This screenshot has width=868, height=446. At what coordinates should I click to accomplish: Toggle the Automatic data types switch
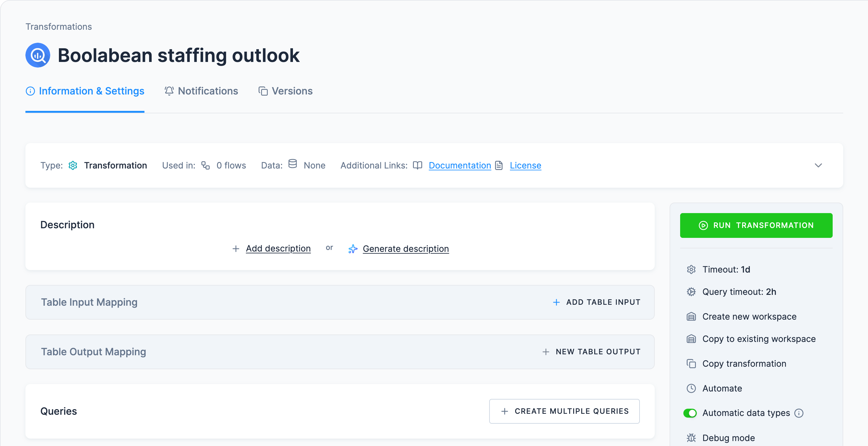[x=690, y=413]
